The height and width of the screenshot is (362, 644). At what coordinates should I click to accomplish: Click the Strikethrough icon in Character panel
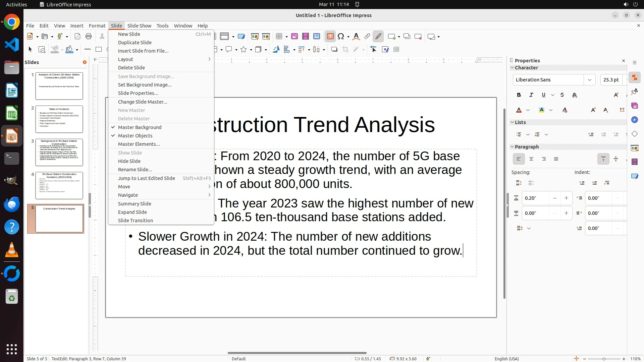click(562, 95)
